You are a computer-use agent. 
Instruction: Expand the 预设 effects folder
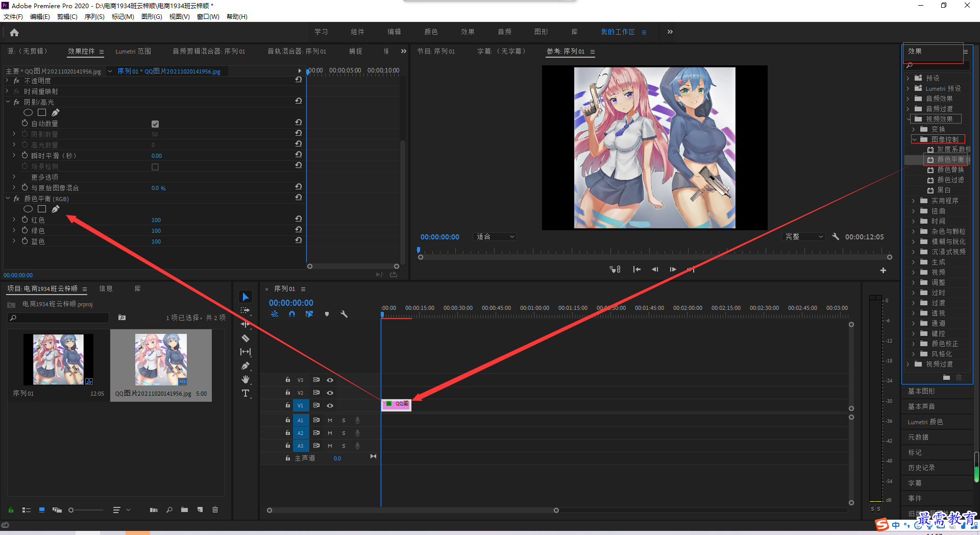pos(908,78)
